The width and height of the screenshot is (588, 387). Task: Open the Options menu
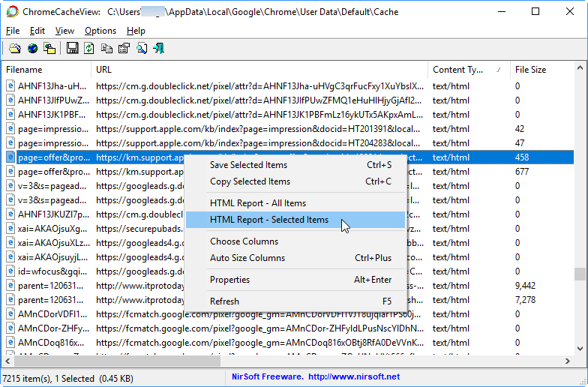(100, 31)
